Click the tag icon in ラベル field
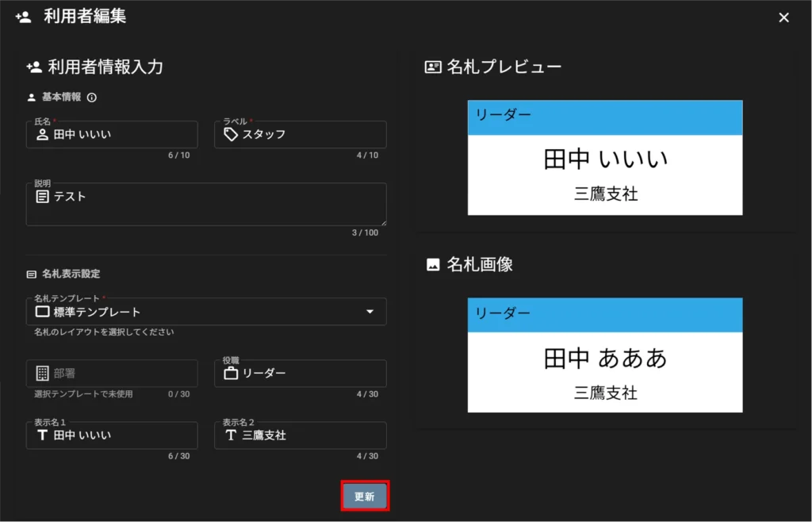This screenshot has height=522, width=812. coord(231,135)
